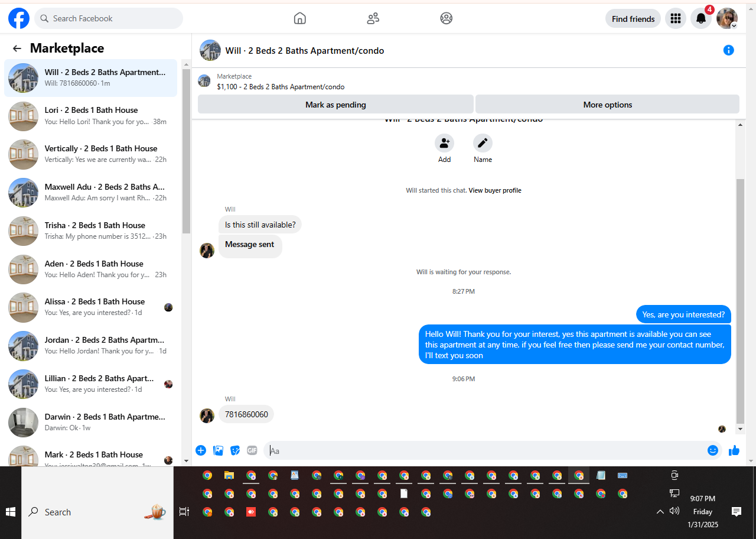Click the chat pane scrollbar thumb
The height and width of the screenshot is (539, 756).
[740, 301]
